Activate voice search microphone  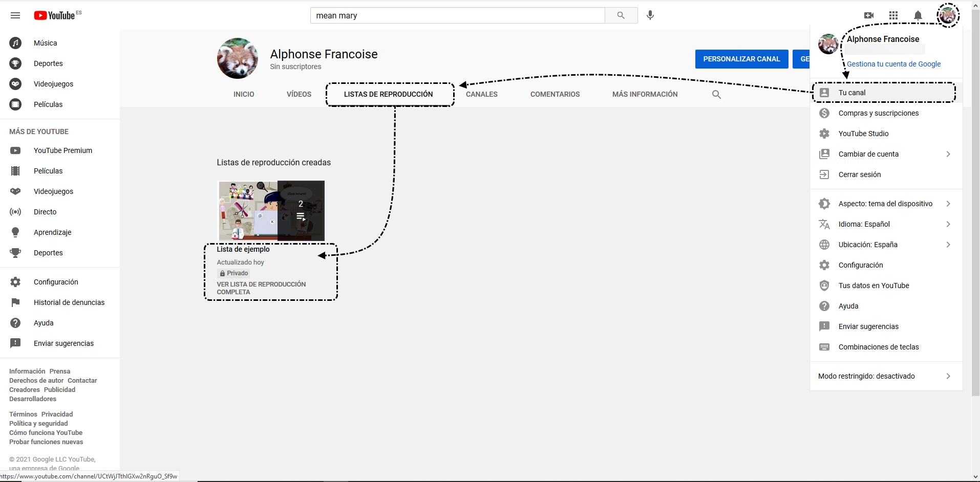coord(650,15)
